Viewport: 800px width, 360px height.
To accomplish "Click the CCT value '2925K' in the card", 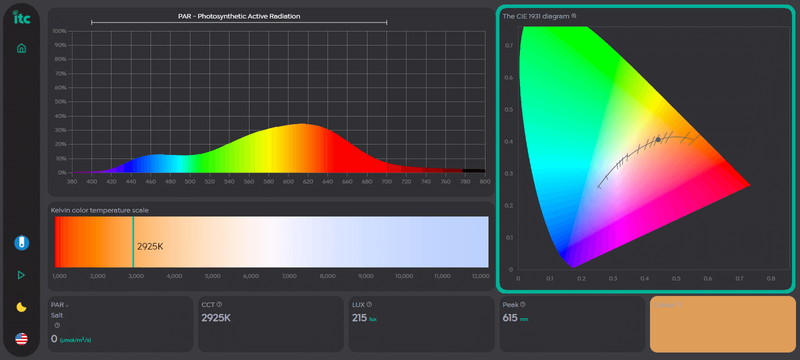I will (216, 318).
